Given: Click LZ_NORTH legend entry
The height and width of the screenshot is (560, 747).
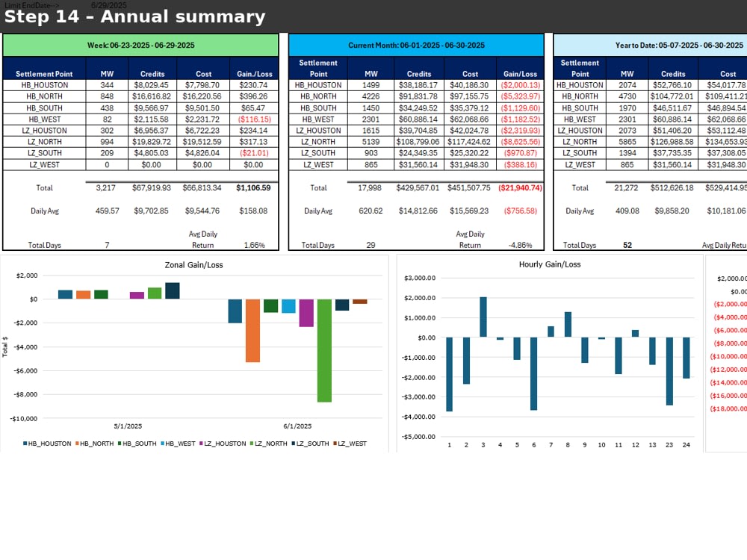Looking at the screenshot, I should tap(268, 444).
